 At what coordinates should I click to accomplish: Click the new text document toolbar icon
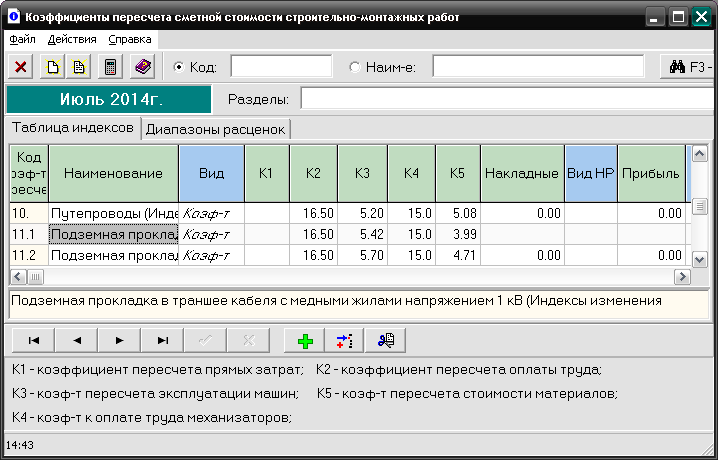(78, 67)
